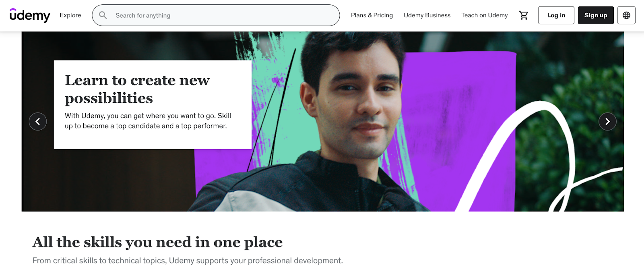Open the shopping cart icon
Viewport: 644px width, 278px height.
point(523,15)
